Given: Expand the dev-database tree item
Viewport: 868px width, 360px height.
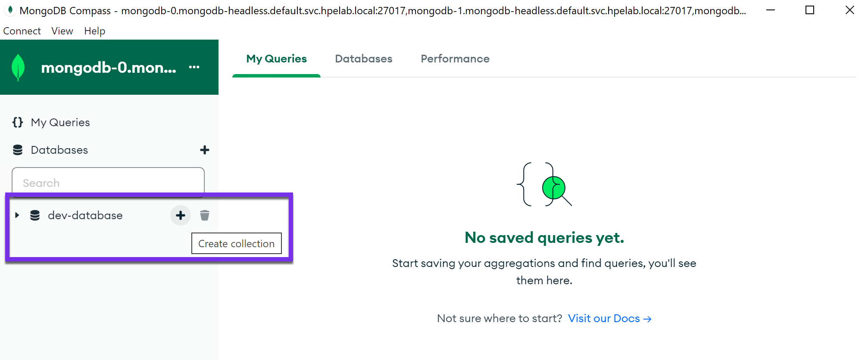Looking at the screenshot, I should click(17, 215).
